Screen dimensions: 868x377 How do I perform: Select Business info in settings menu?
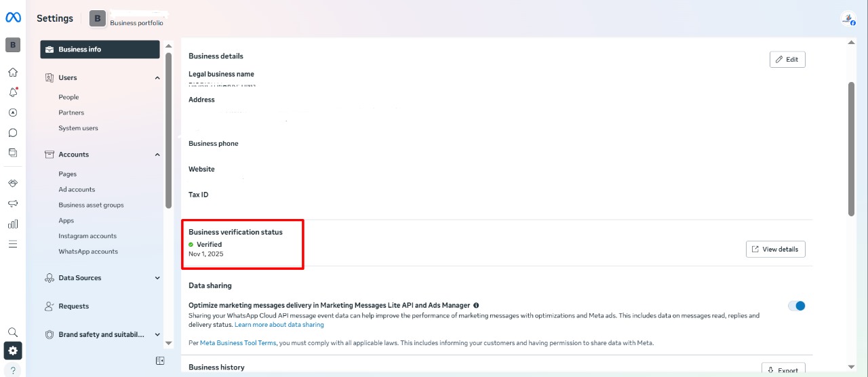click(100, 49)
